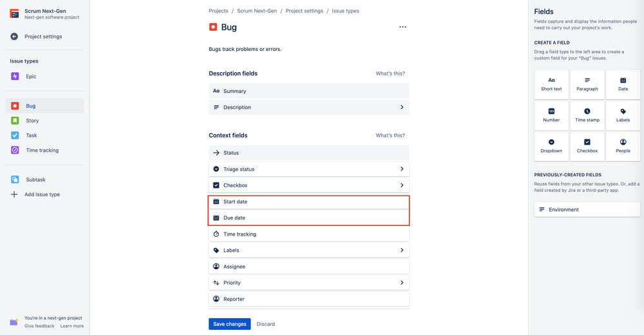Select the Time stamp field type

[x=587, y=116]
